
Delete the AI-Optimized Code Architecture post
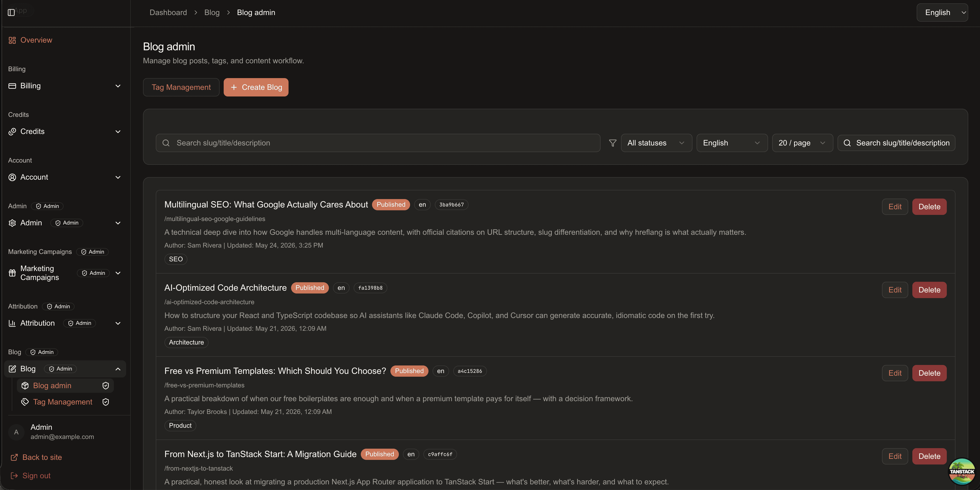929,290
